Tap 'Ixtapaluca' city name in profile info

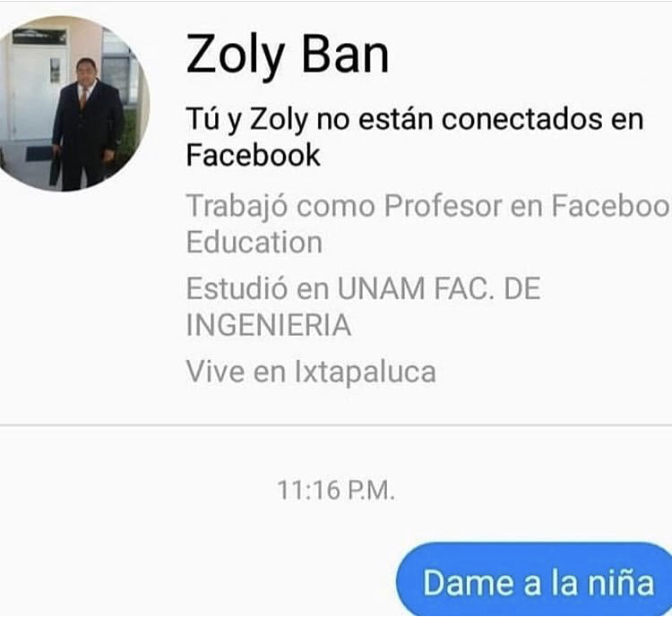[366, 373]
